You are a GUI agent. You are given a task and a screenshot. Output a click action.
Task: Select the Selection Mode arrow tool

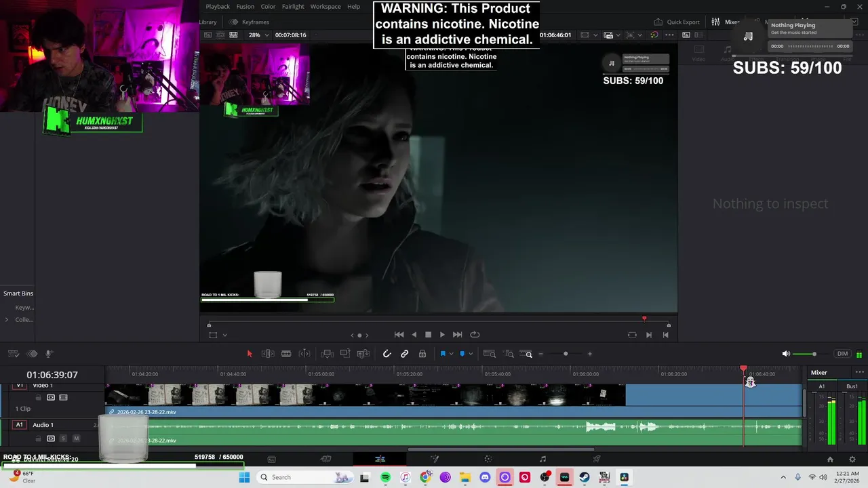tap(250, 354)
